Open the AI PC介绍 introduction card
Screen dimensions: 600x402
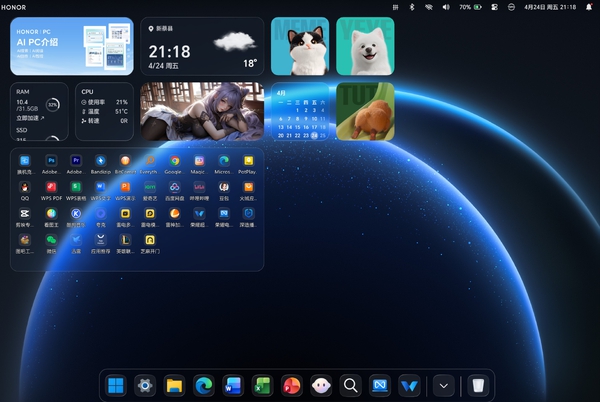[x=72, y=46]
